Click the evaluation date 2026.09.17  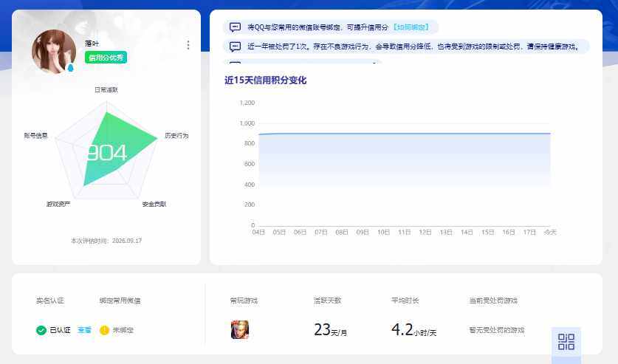click(x=127, y=241)
